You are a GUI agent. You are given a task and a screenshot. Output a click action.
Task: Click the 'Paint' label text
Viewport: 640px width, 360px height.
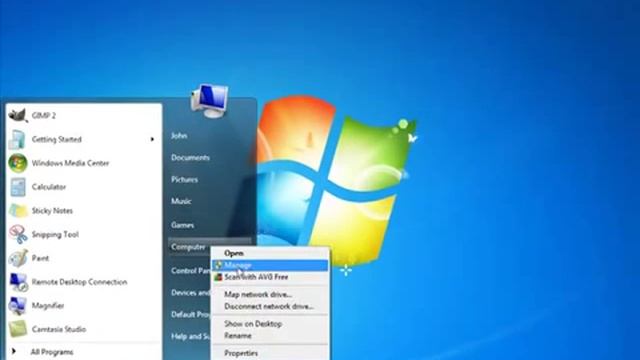point(40,258)
